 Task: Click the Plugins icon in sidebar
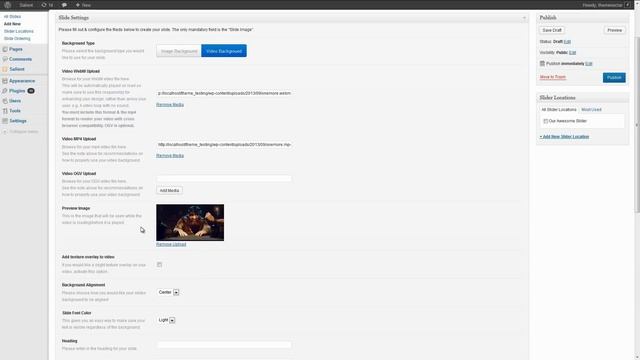(x=5, y=91)
